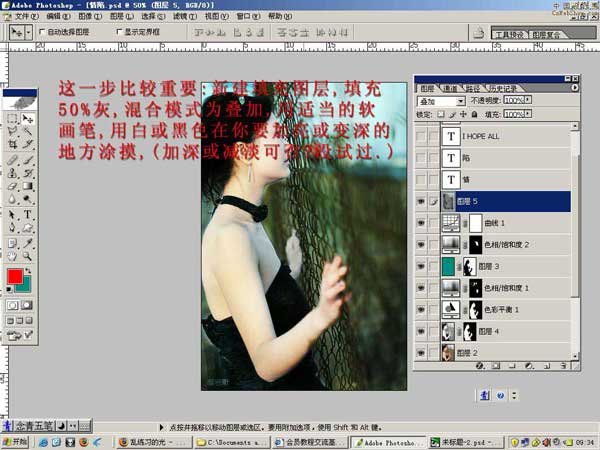Select the Zoom tool
600x450 pixels.
[27, 256]
